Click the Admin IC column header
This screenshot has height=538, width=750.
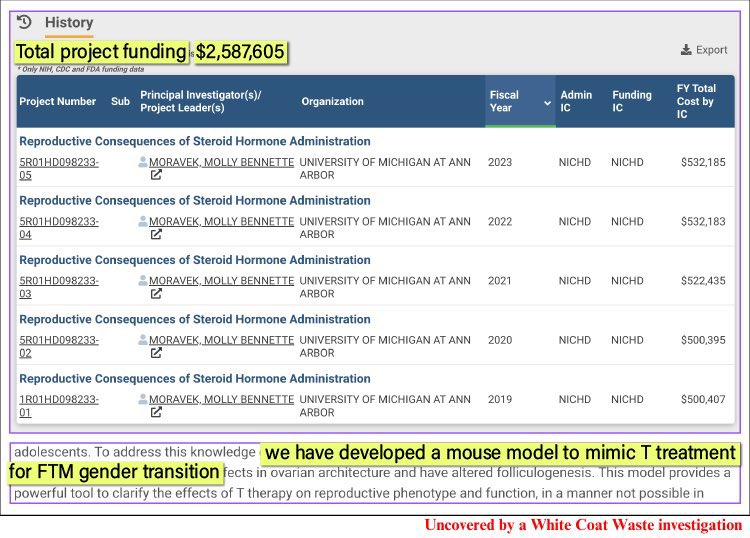(x=576, y=101)
